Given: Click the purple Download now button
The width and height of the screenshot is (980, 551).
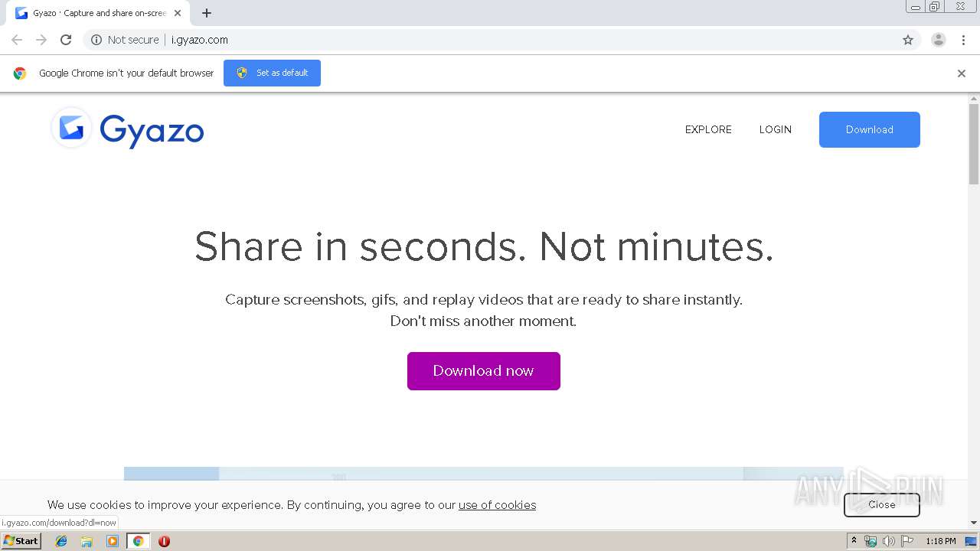Looking at the screenshot, I should (x=484, y=371).
